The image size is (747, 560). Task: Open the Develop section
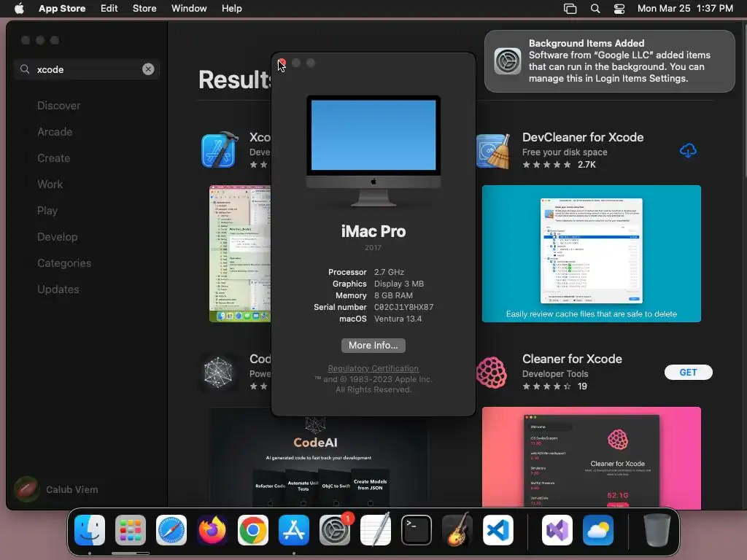click(57, 237)
